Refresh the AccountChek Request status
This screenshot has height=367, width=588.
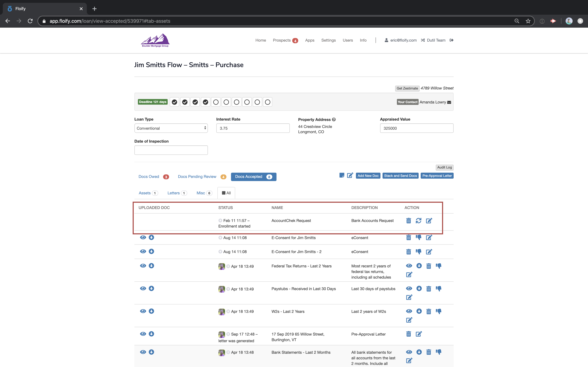click(418, 221)
